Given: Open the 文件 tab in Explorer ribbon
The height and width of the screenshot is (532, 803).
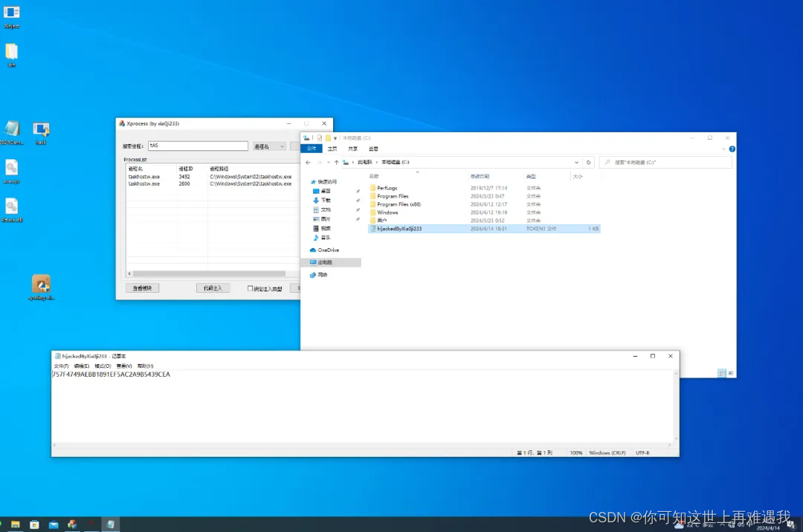Looking at the screenshot, I should (x=312, y=149).
